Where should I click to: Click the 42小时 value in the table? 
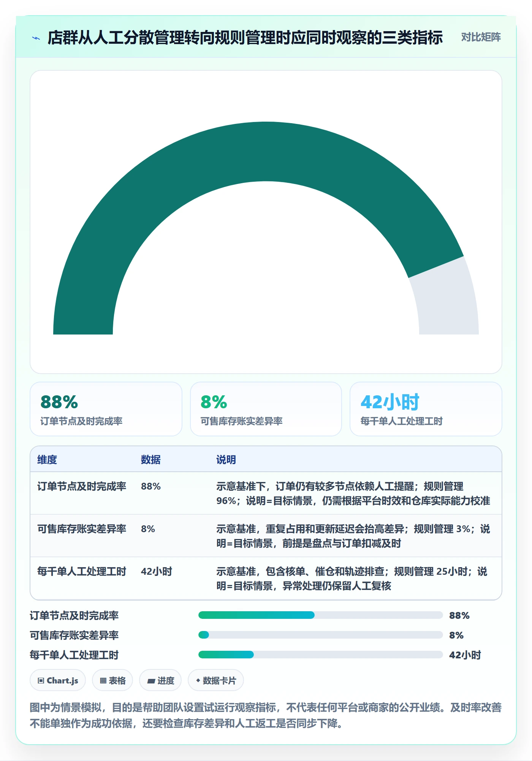(x=157, y=572)
